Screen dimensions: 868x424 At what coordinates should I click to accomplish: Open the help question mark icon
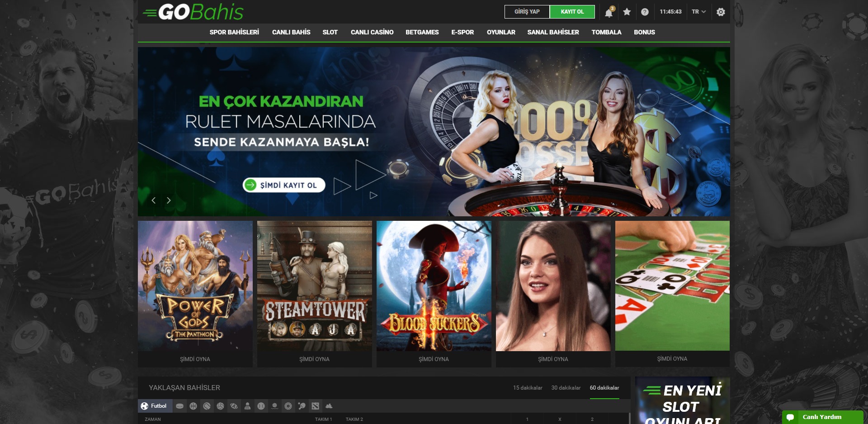tap(645, 12)
